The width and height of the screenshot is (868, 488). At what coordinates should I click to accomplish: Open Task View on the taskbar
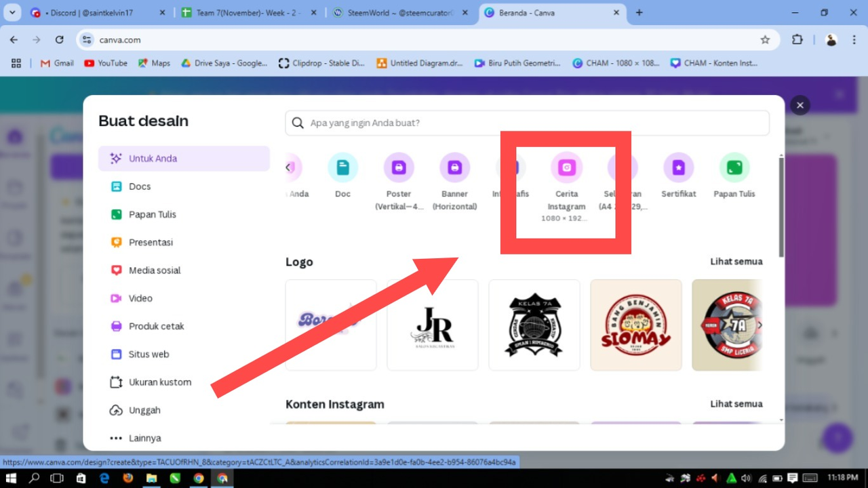57,479
